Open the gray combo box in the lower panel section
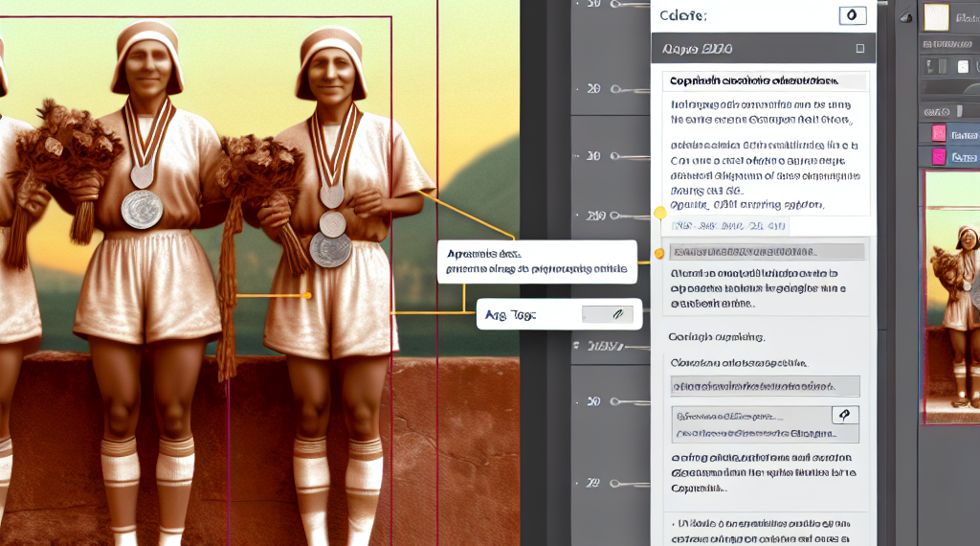This screenshot has width=980, height=546. pyautogui.click(x=764, y=386)
